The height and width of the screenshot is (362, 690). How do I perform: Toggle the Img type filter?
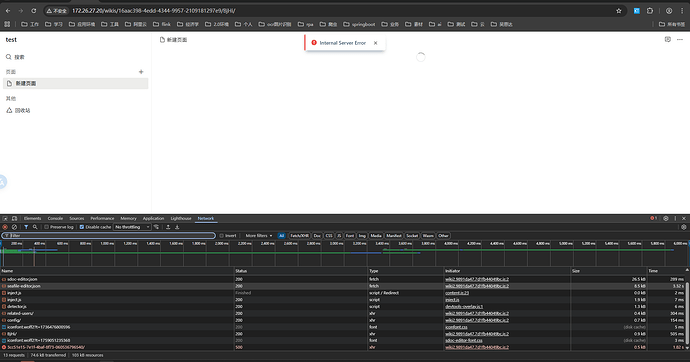[x=362, y=236]
